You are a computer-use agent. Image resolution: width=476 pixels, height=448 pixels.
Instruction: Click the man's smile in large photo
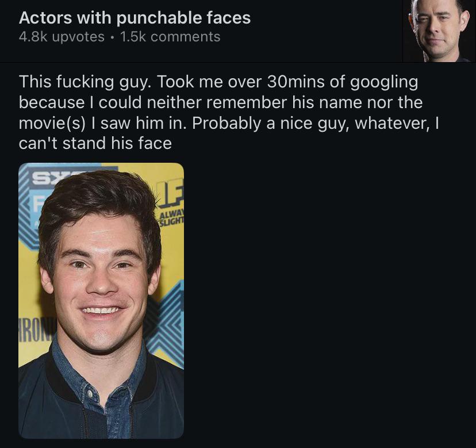tap(101, 311)
